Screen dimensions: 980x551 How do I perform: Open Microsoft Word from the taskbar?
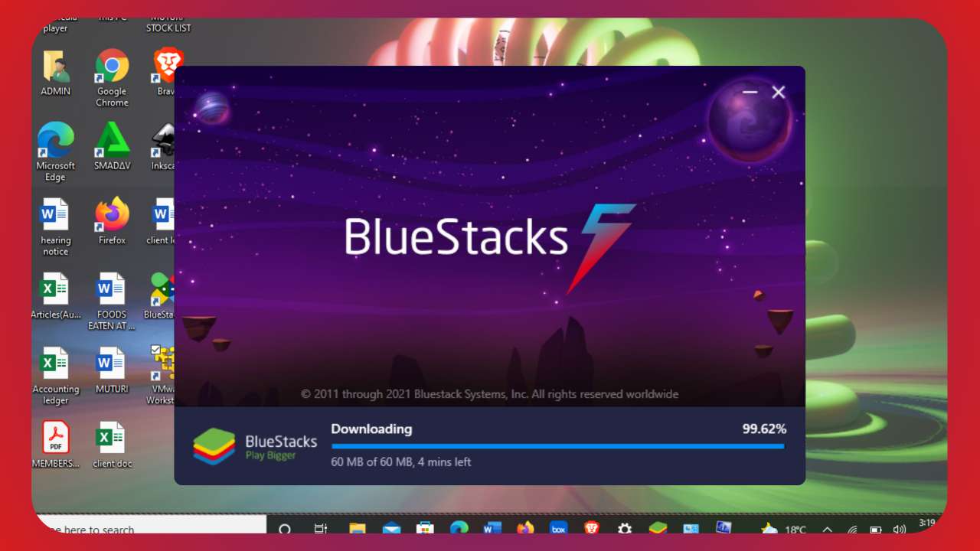(x=492, y=529)
